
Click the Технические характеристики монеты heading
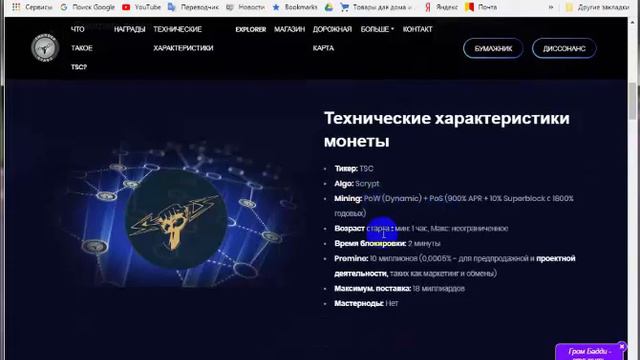pos(447,129)
